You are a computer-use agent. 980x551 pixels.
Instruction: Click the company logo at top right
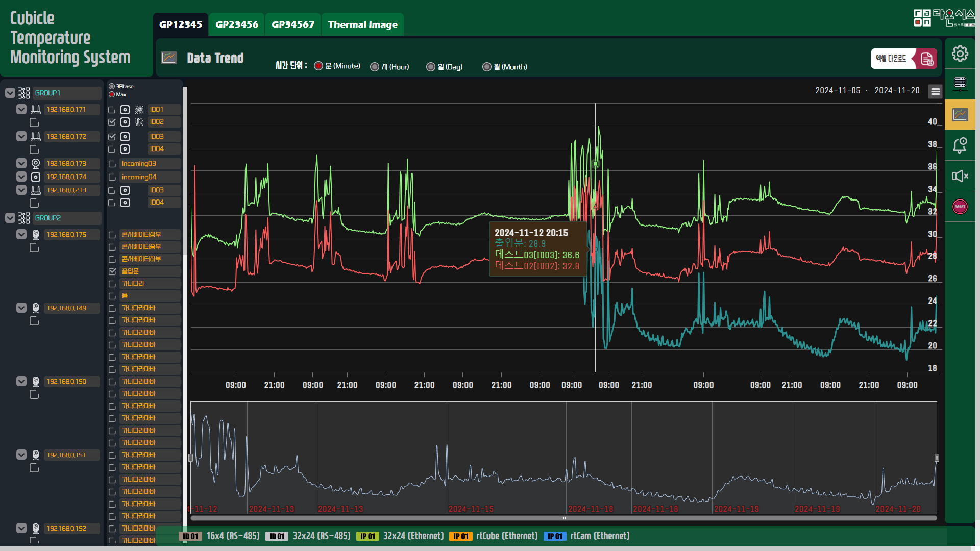(x=943, y=18)
